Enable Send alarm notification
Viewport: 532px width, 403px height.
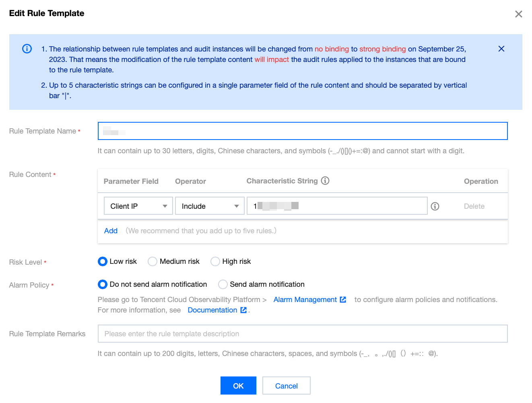tap(223, 284)
